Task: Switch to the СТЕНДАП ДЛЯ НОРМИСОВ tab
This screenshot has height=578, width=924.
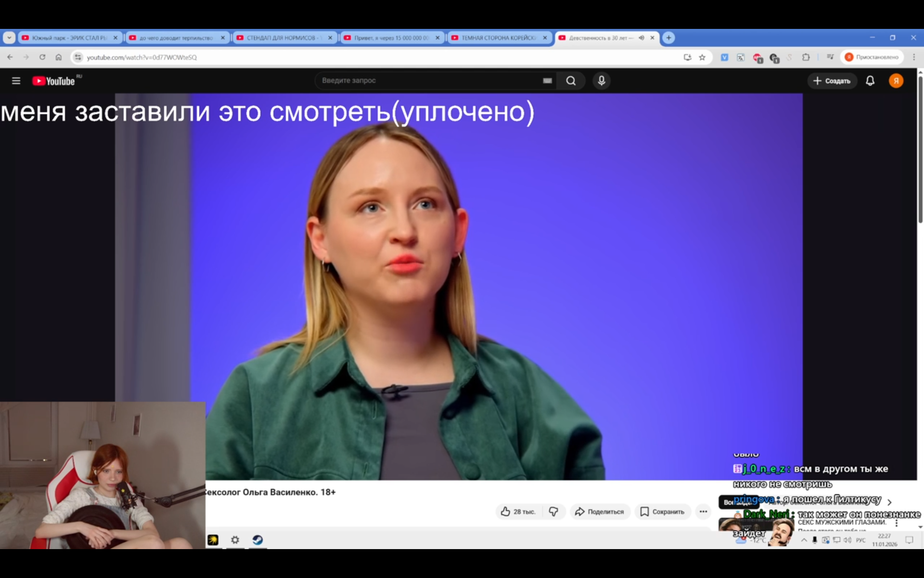Action: pyautogui.click(x=281, y=38)
